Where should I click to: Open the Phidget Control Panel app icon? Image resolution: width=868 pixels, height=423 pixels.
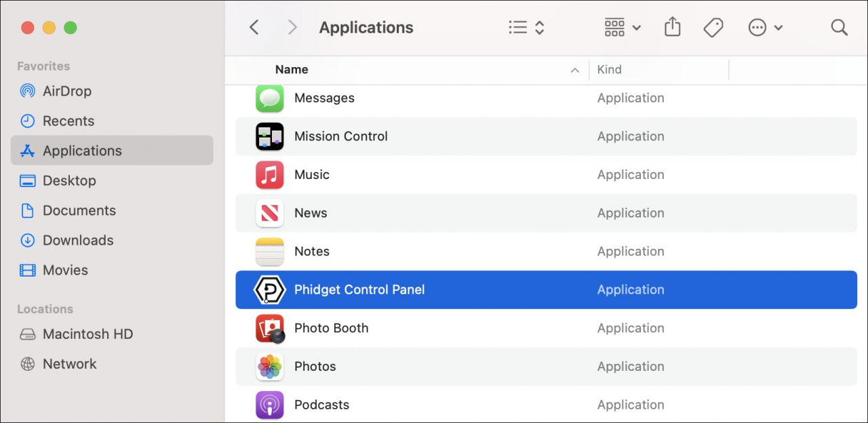[269, 290]
